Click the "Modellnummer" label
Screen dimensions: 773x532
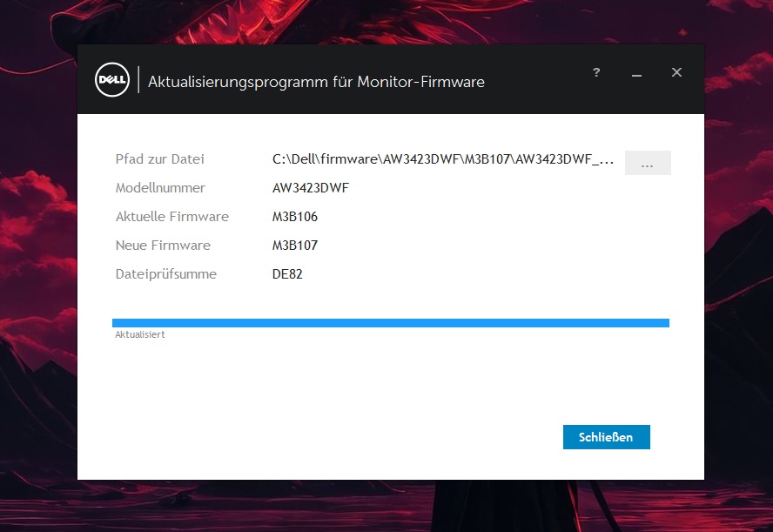pos(160,188)
